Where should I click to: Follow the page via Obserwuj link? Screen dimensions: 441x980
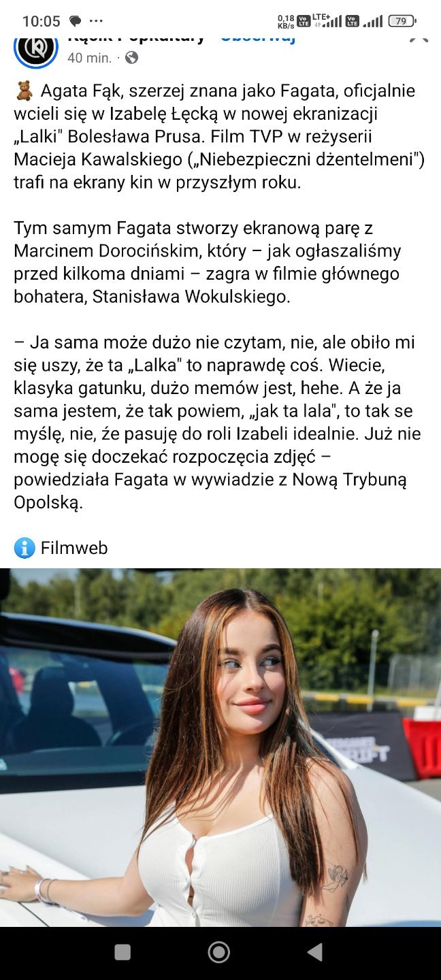pos(259,37)
